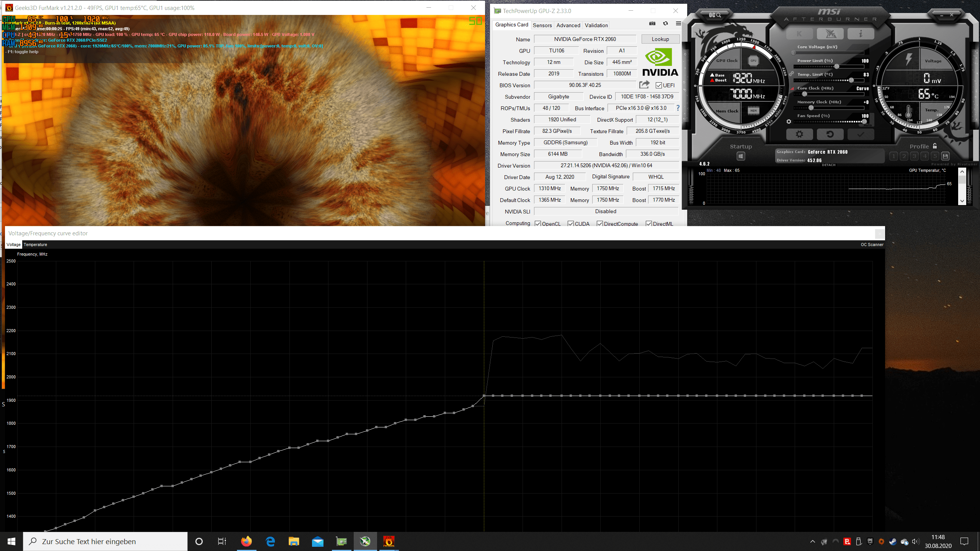This screenshot has height=551, width=980.
Task: Open the GPU-Z hamburger menu
Action: (678, 23)
